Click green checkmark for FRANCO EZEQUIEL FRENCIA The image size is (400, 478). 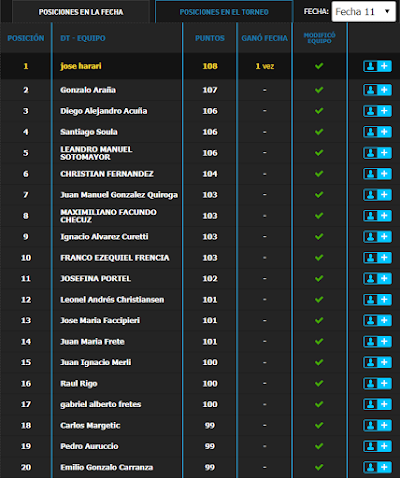click(319, 258)
